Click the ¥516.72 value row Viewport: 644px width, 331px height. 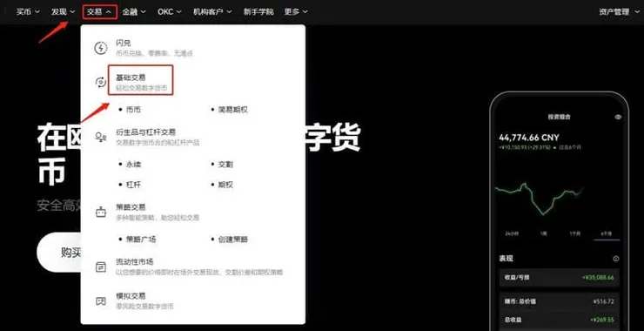(x=559, y=301)
